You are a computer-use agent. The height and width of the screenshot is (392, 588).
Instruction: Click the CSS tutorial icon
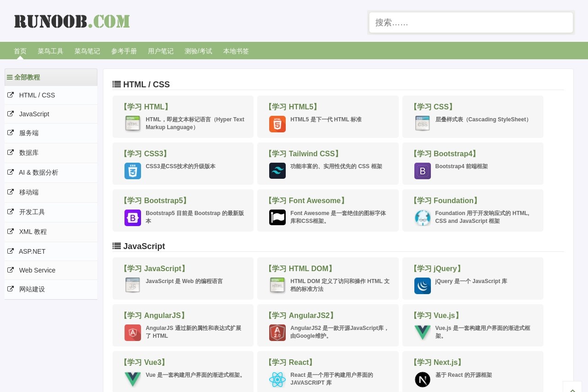[x=423, y=124]
